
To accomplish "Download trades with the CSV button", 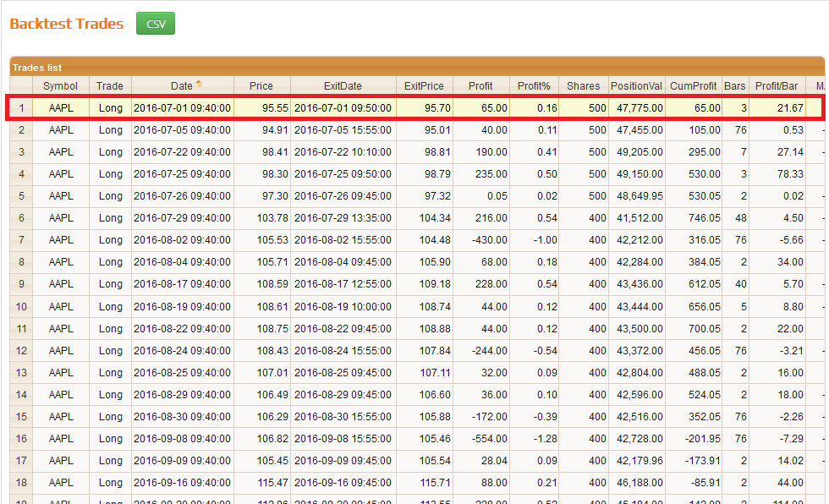I will click(x=156, y=24).
